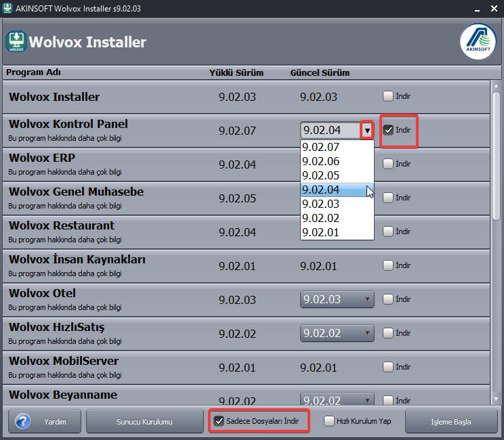Click the Wolvox Installer header logo icon

[16, 41]
